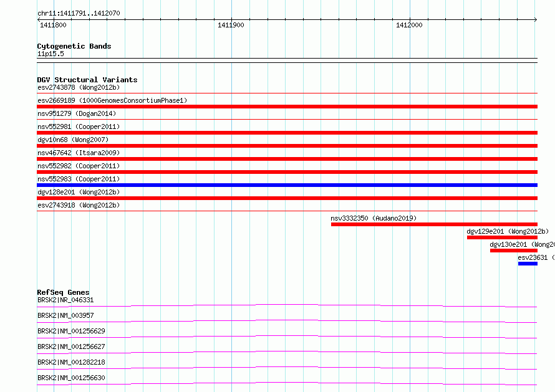The height and width of the screenshot is (392, 555).
Task: Click the red bar under dgv128e201
Action: coord(287,198)
